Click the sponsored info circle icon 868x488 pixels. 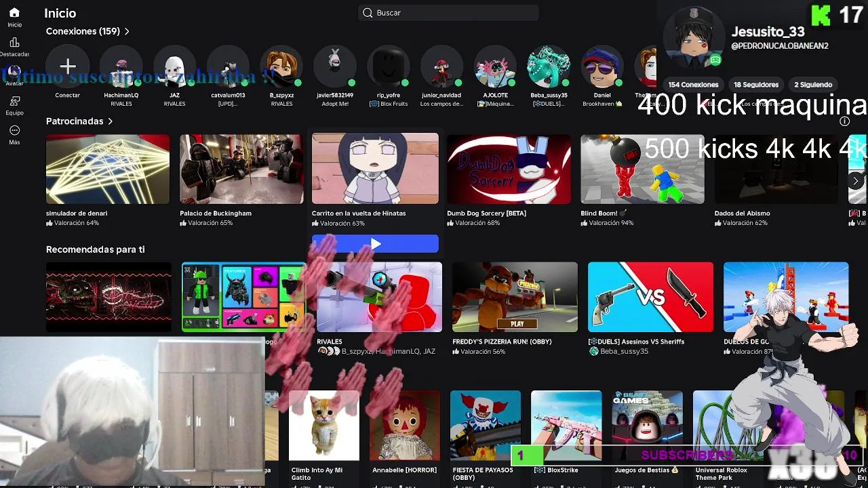point(844,121)
